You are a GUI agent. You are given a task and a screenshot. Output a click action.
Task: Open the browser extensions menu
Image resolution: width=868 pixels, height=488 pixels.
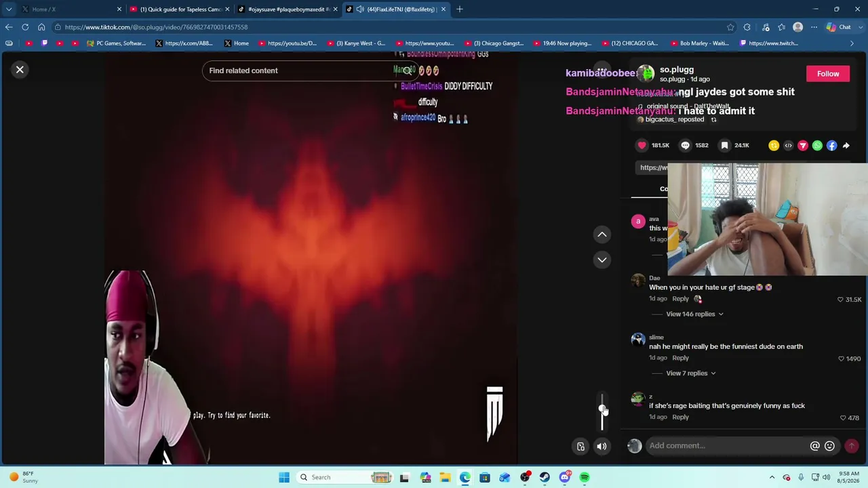747,27
